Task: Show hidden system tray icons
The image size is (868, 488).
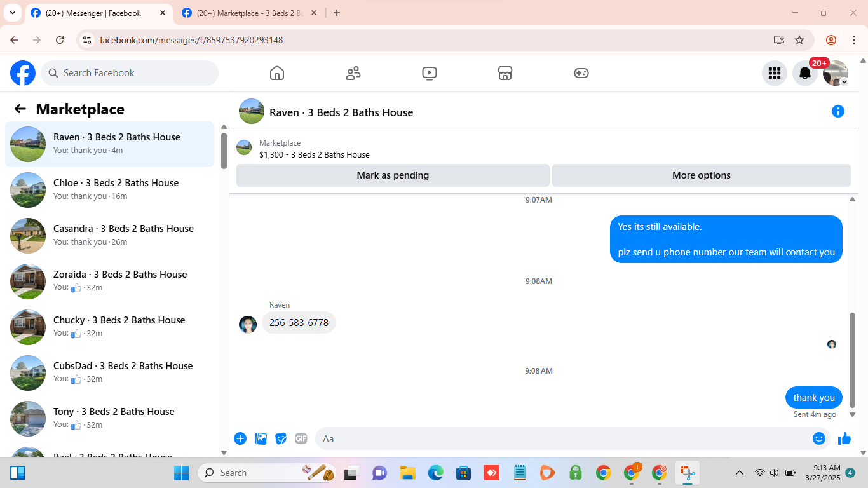Action: pyautogui.click(x=740, y=473)
